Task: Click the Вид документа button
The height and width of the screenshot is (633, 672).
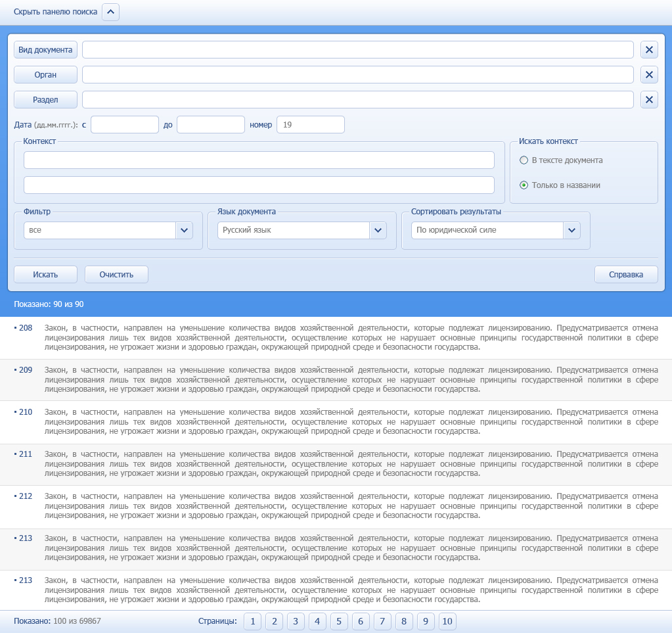Action: pyautogui.click(x=45, y=50)
